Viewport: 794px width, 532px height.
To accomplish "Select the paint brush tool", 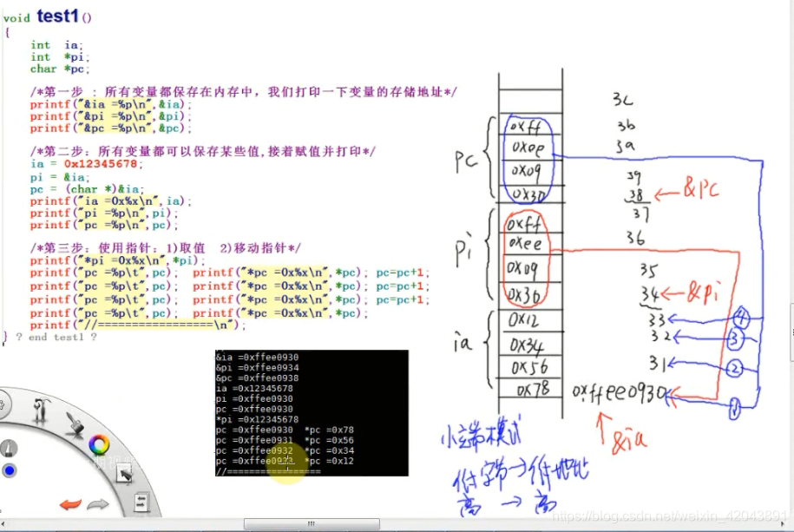I will (75, 424).
